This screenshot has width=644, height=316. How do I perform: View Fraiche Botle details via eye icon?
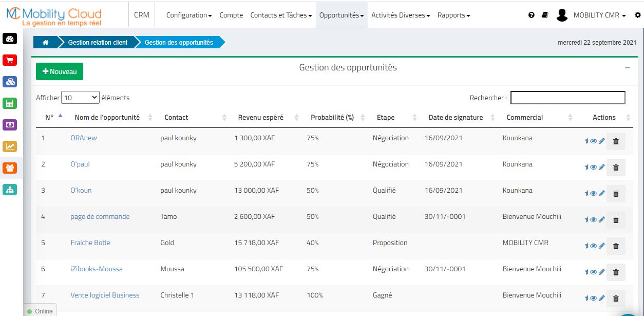point(594,246)
